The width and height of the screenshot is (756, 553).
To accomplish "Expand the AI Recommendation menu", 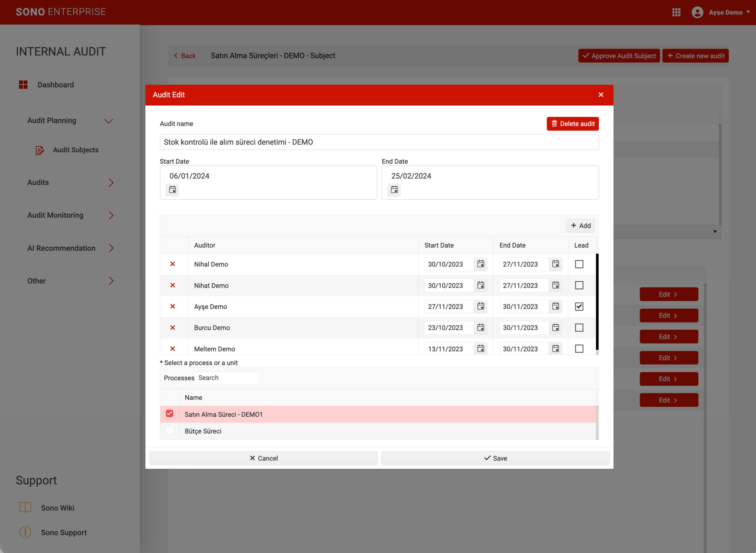I will click(111, 248).
